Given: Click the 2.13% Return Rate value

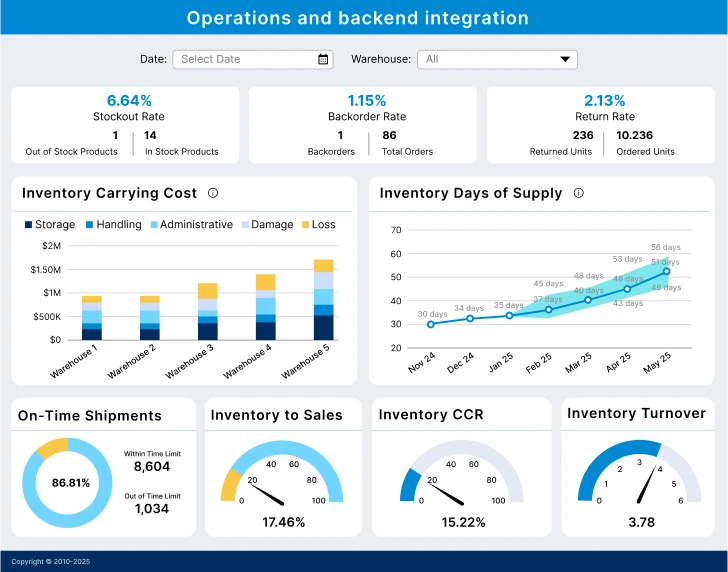Looking at the screenshot, I should click(604, 100).
